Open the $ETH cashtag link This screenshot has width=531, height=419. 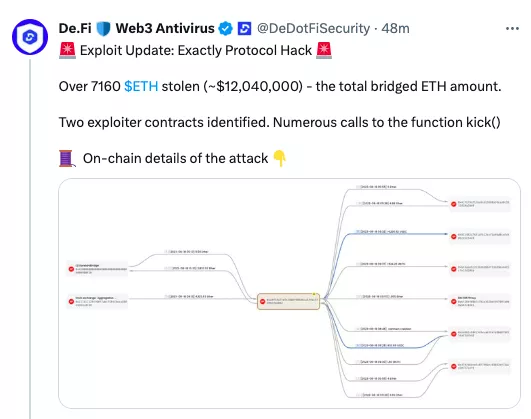click(141, 86)
